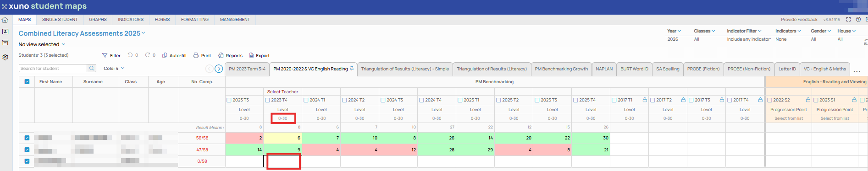Screen dimensions: 868x171
Task: Switch to the GRAPHS menu tab
Action: tap(98, 20)
